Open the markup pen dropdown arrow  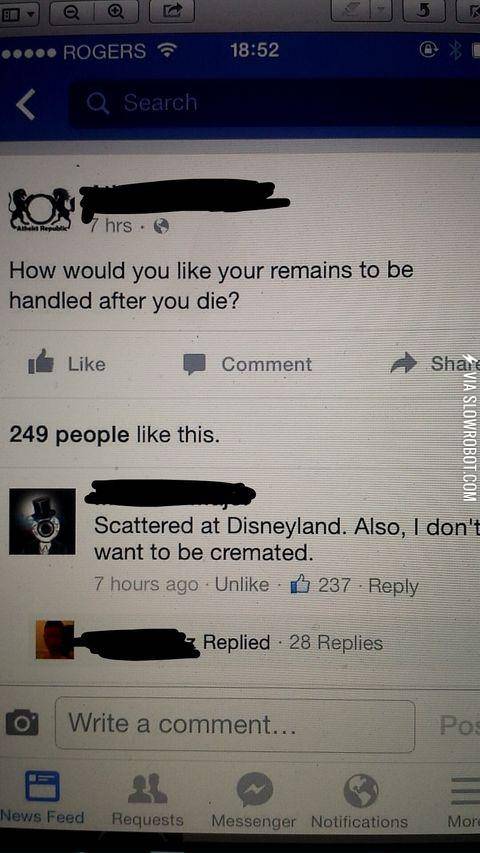[x=383, y=10]
